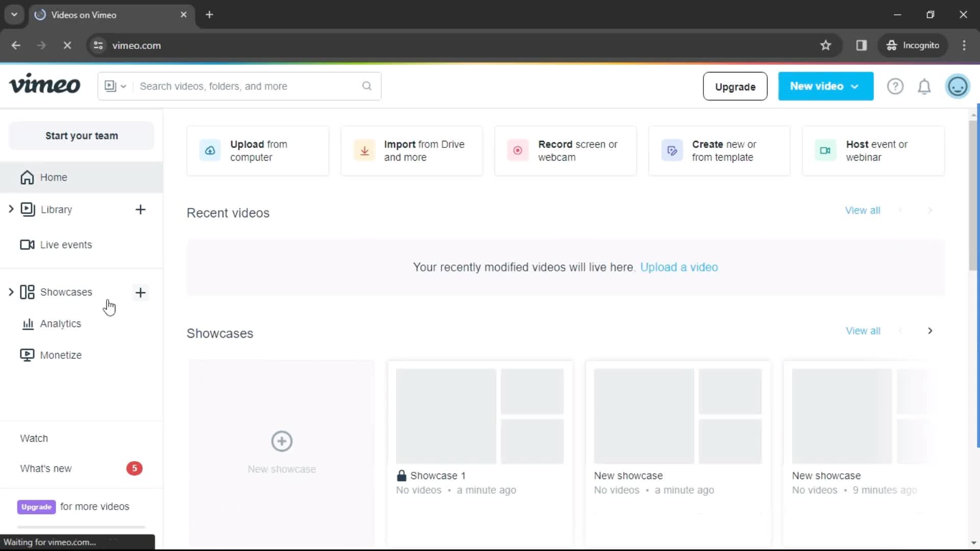
Task: Toggle the Vimeo account profile icon
Action: (958, 86)
